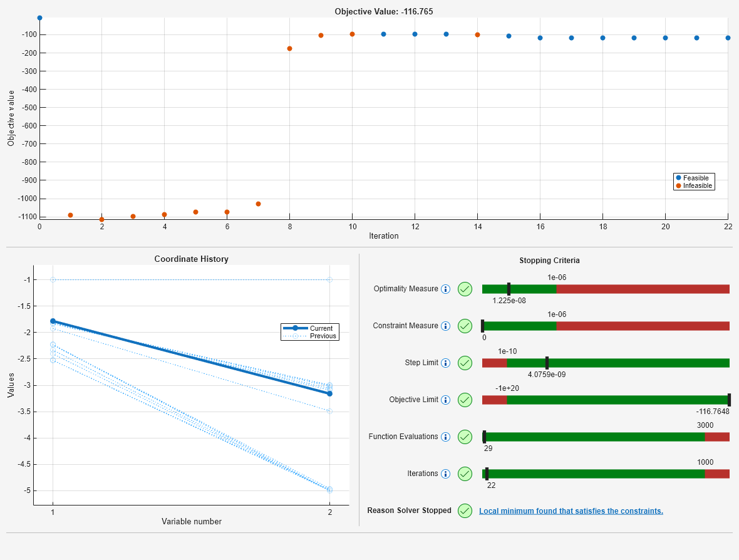
Task: Click feasible data point at iteration 0
Action: 39,18
